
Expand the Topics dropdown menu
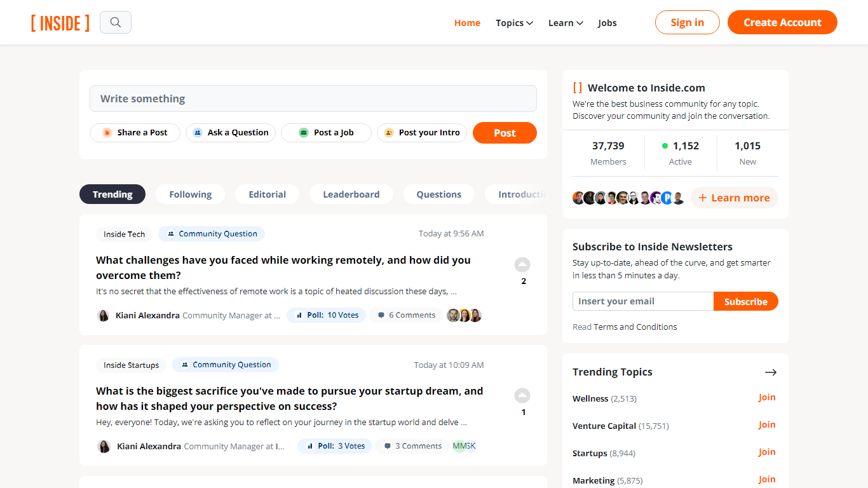pyautogui.click(x=514, y=23)
